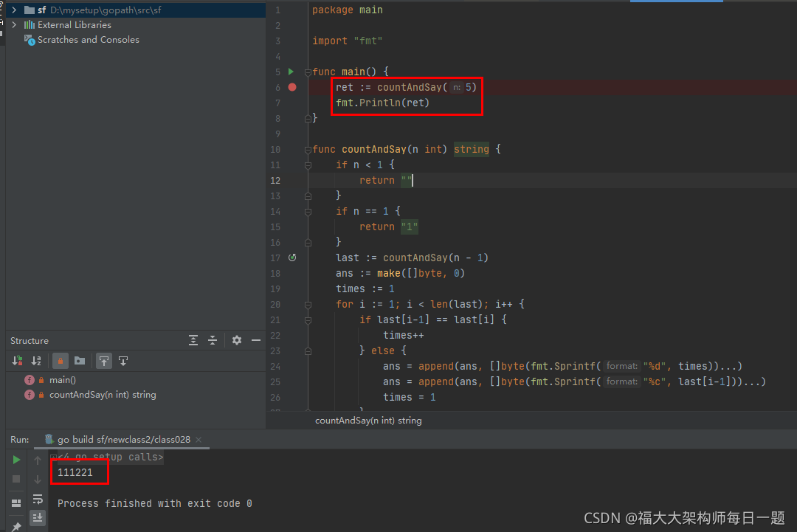
Task: Click the Run: panel label
Action: [x=20, y=440]
